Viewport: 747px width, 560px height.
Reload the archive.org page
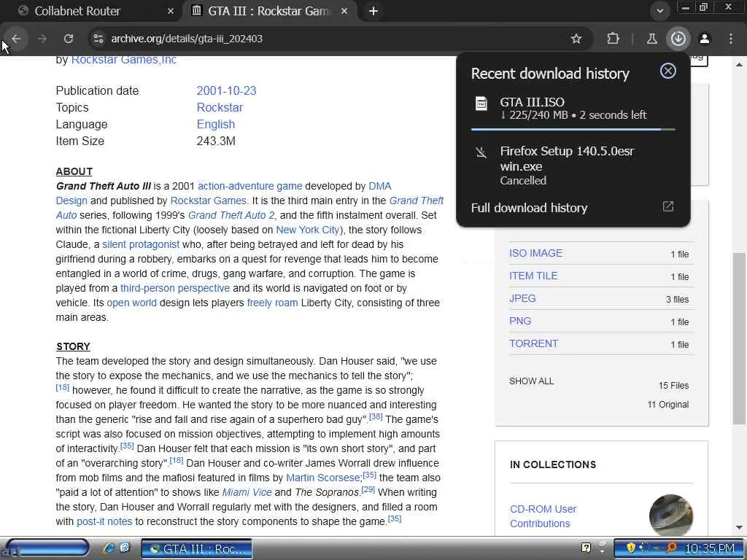[x=69, y=39]
